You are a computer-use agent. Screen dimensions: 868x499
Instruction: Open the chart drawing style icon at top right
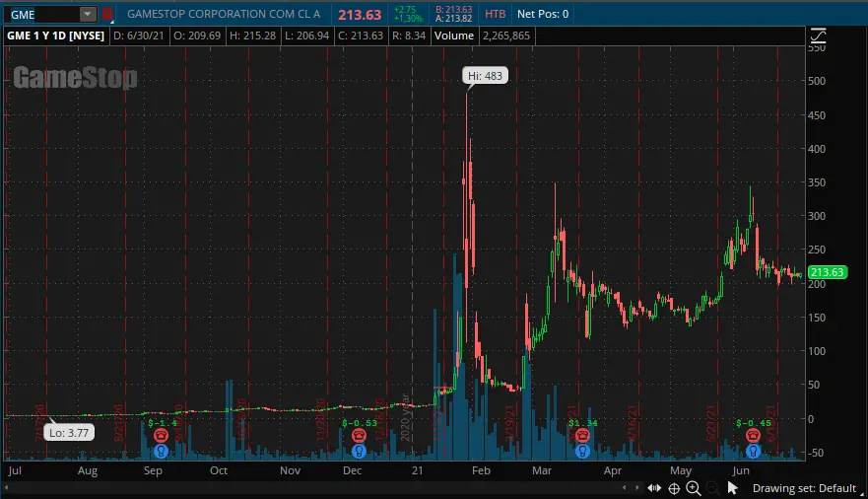(818, 36)
